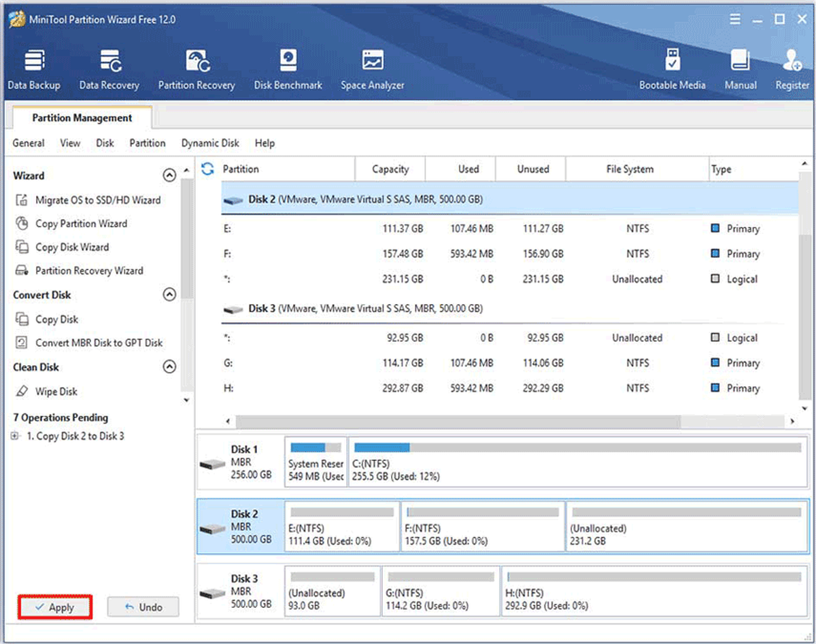Select 231.2 GB Unallocated block on Disk 2
The height and width of the screenshot is (644, 816).
[686, 527]
